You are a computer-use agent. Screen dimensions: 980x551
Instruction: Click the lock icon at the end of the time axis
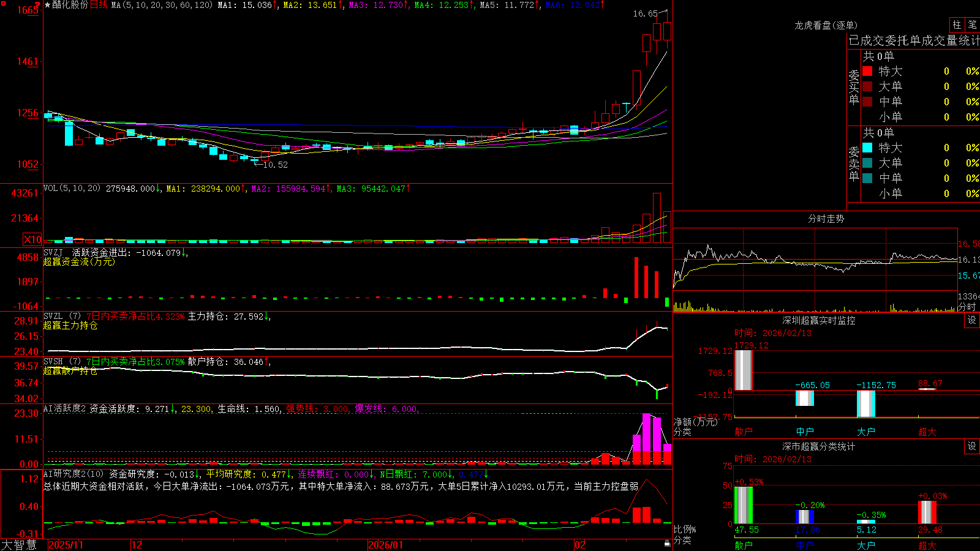[x=668, y=544]
